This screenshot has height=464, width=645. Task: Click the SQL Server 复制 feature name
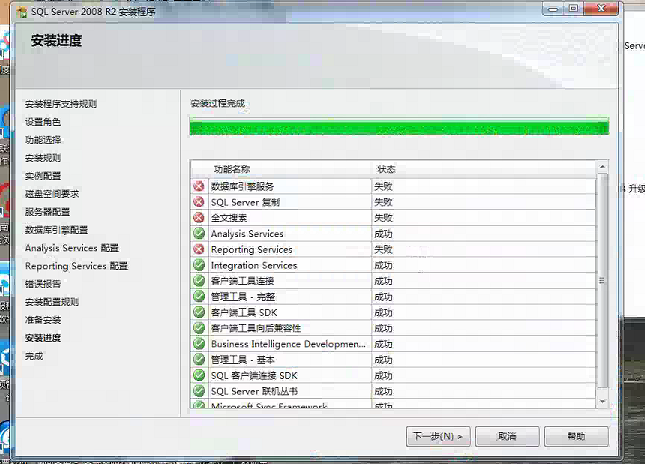[246, 202]
